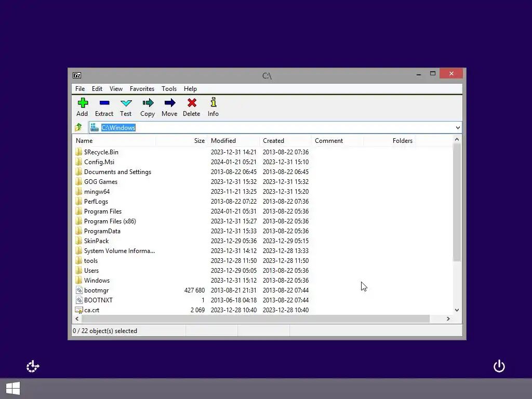This screenshot has height=399, width=532.
Task: Open the Ease of Access icon
Action: click(33, 366)
